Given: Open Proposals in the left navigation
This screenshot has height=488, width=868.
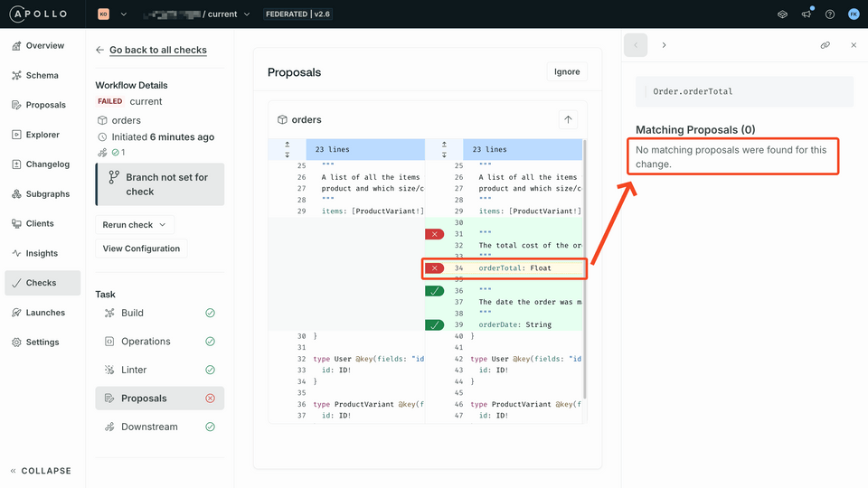Looking at the screenshot, I should coord(42,105).
